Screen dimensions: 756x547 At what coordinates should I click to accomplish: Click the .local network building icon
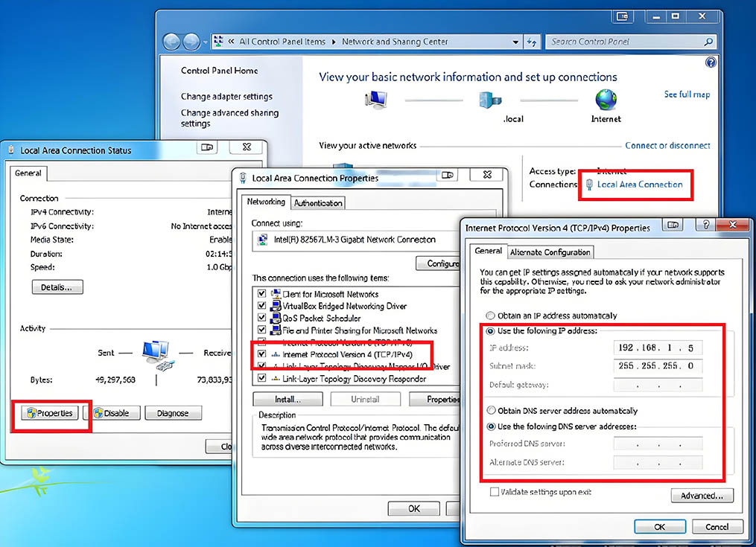click(490, 100)
